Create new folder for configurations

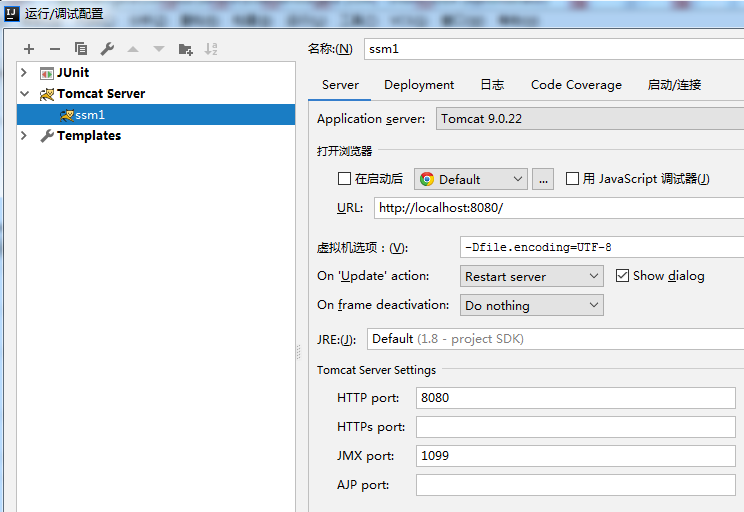[186, 49]
